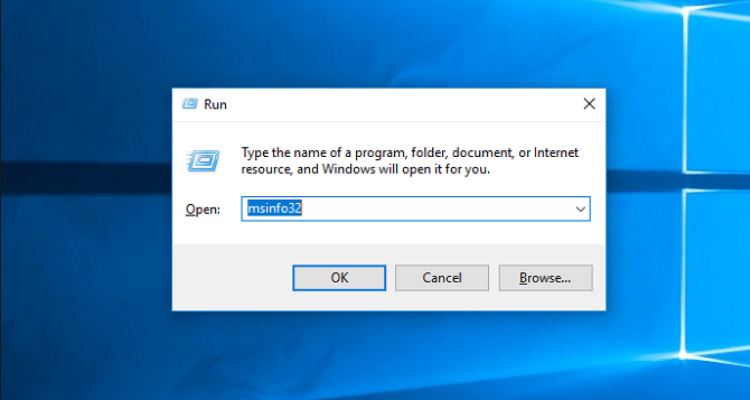The height and width of the screenshot is (400, 750).
Task: Click the "Open:" label
Action: coord(203,210)
